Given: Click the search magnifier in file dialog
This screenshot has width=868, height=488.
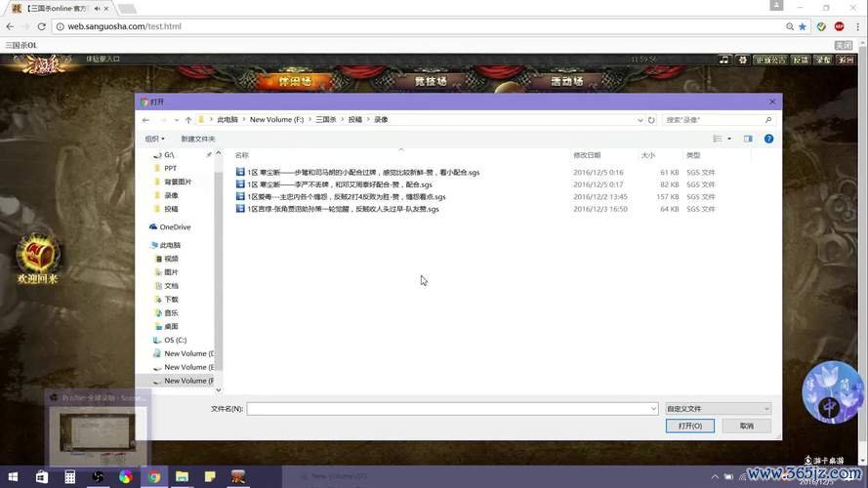Looking at the screenshot, I should coord(768,120).
